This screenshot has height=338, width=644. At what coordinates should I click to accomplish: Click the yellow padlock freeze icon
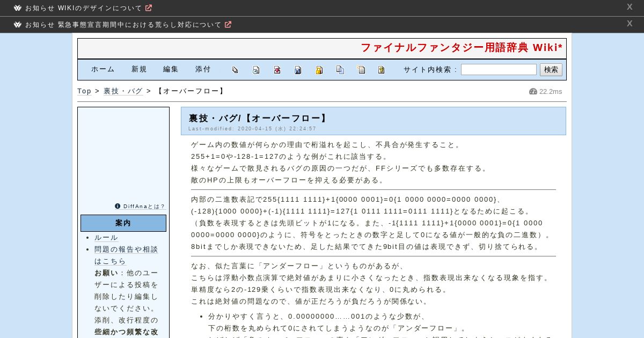tap(319, 70)
